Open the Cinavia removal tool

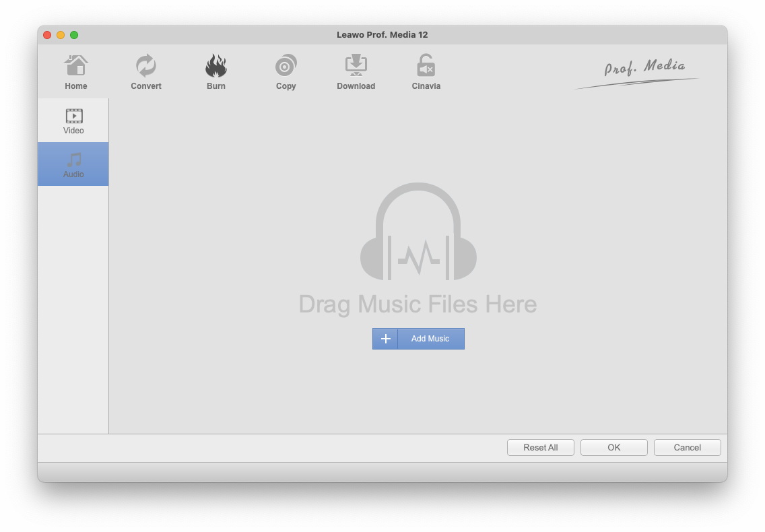[426, 72]
